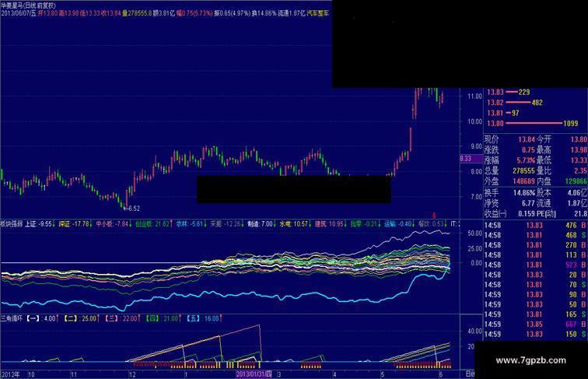This screenshot has width=588, height=379.
Task: Select the tick row with purple volume 923
Action: 535,265
